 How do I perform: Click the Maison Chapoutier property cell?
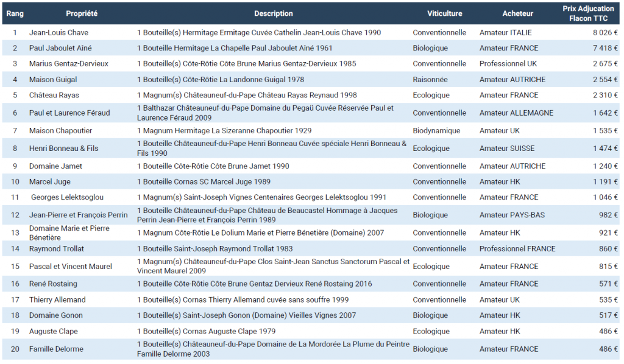click(60, 131)
